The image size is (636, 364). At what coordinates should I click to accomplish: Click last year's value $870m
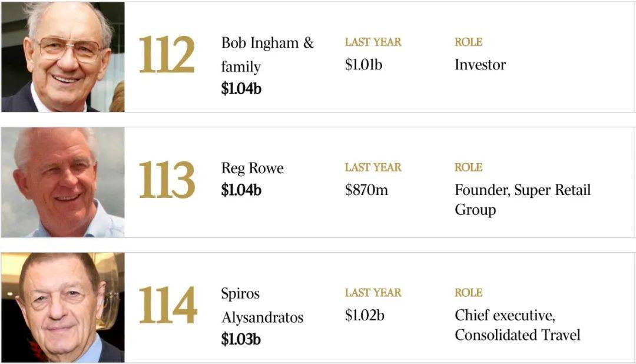[x=366, y=190]
